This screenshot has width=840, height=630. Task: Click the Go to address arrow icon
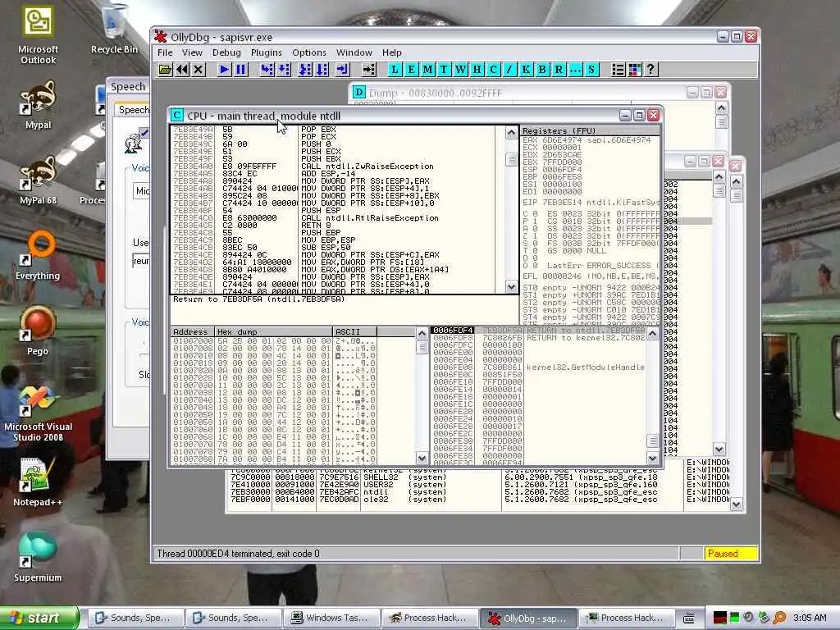point(368,70)
